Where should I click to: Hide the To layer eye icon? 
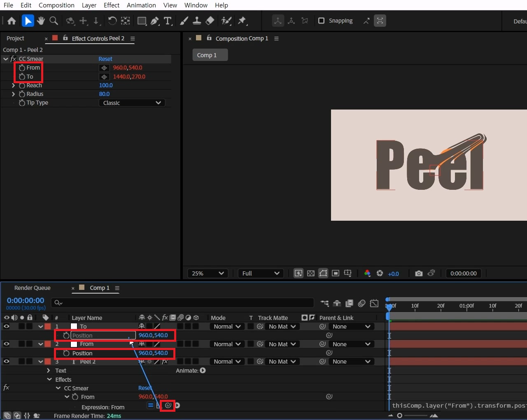[7, 327]
